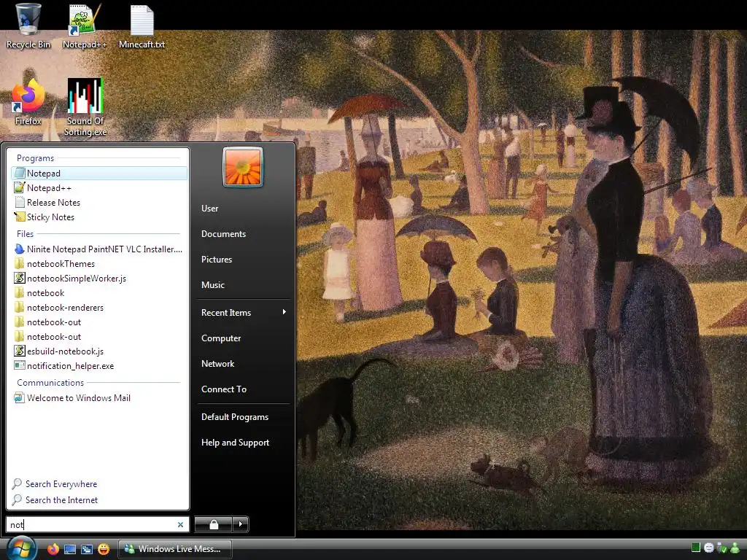Open the notebook-renderers folder result

(99, 308)
